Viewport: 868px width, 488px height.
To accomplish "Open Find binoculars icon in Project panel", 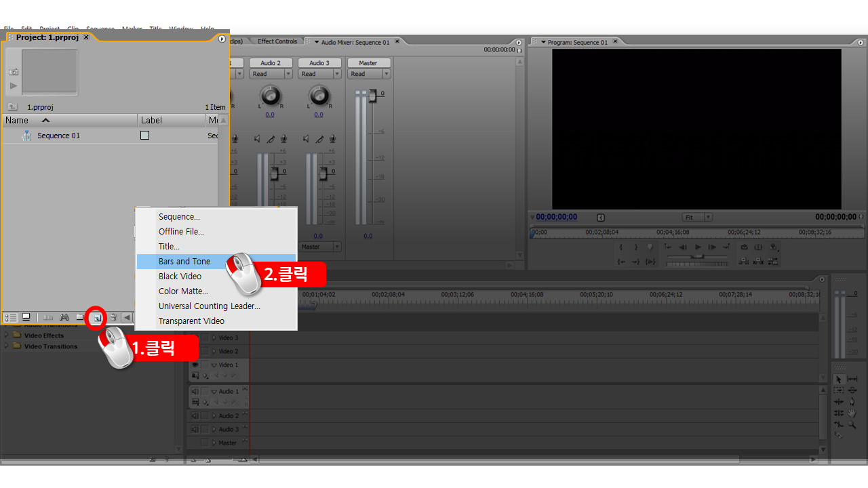I will (64, 318).
